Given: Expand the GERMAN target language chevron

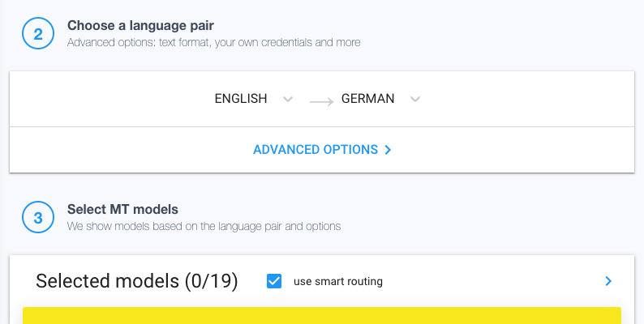Looking at the screenshot, I should [414, 100].
